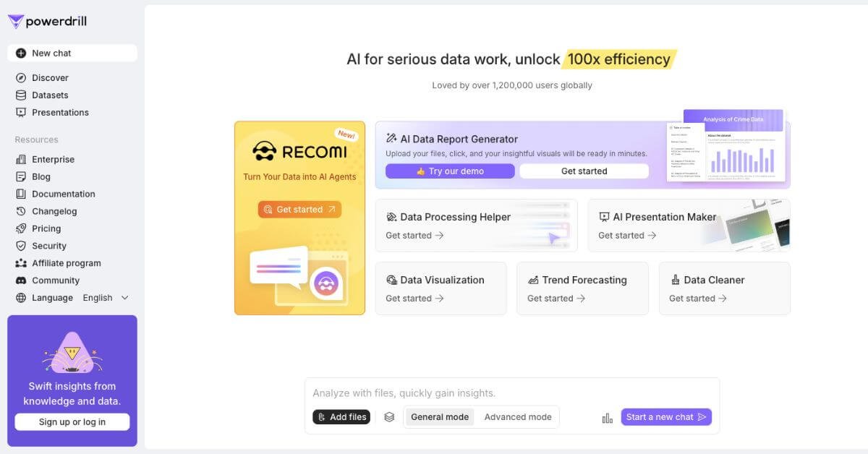Click the 'Turn Your Data into AI Agents' text
The width and height of the screenshot is (868, 454).
tap(299, 177)
